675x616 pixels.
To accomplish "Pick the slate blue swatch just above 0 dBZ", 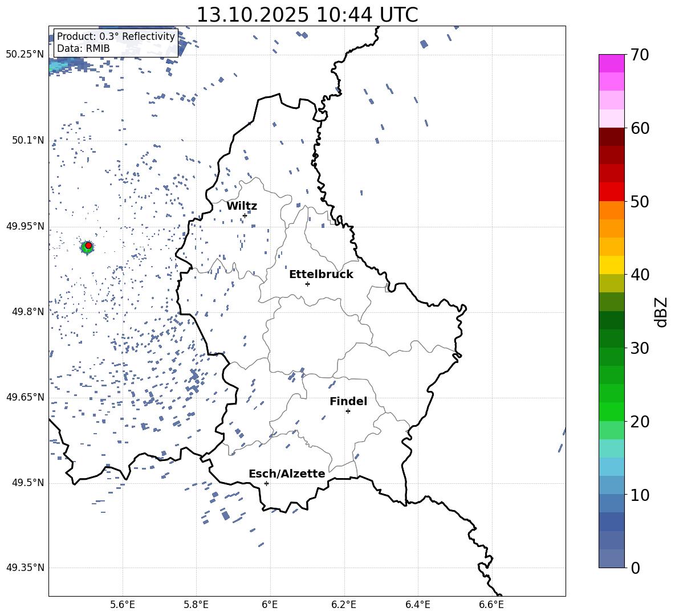I will coord(612,559).
